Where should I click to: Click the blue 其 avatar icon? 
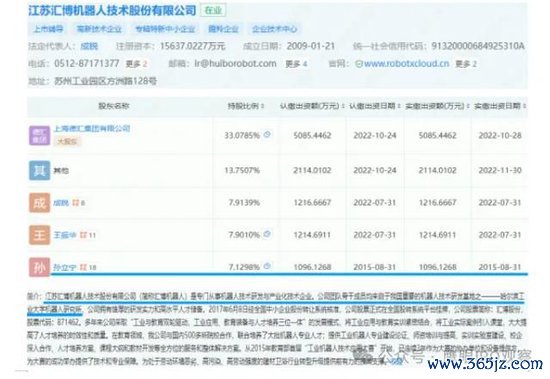click(x=39, y=170)
